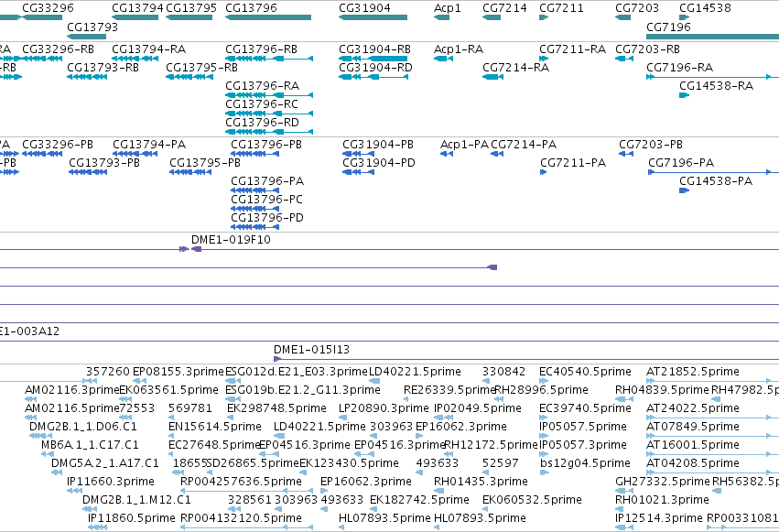Click EST AT21852.5prime

(693, 372)
